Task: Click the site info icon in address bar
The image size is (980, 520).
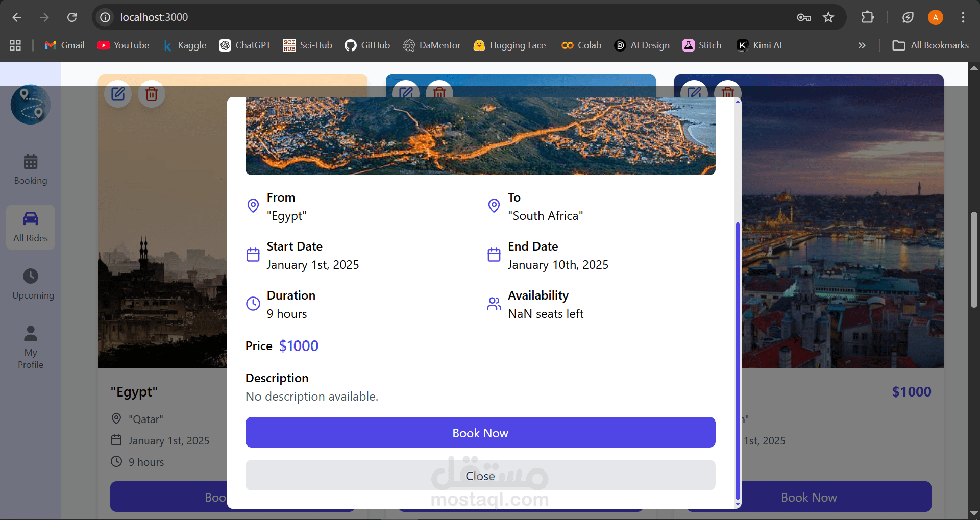Action: [x=105, y=17]
